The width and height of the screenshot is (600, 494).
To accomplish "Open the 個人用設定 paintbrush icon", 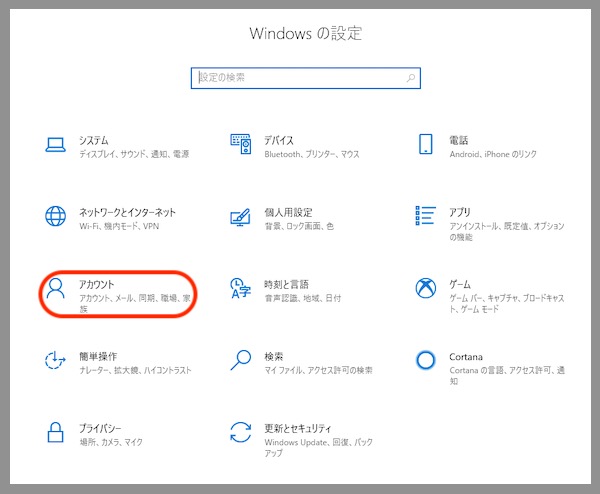I will click(240, 217).
